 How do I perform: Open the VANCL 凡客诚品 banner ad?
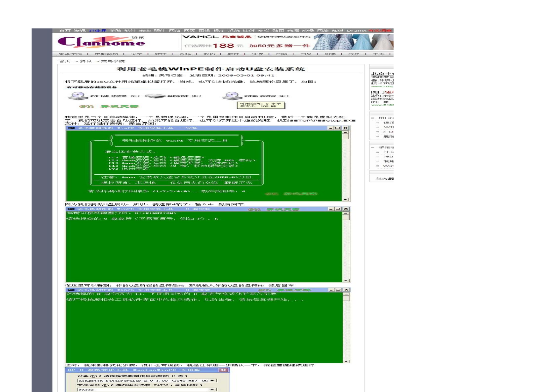[x=287, y=42]
